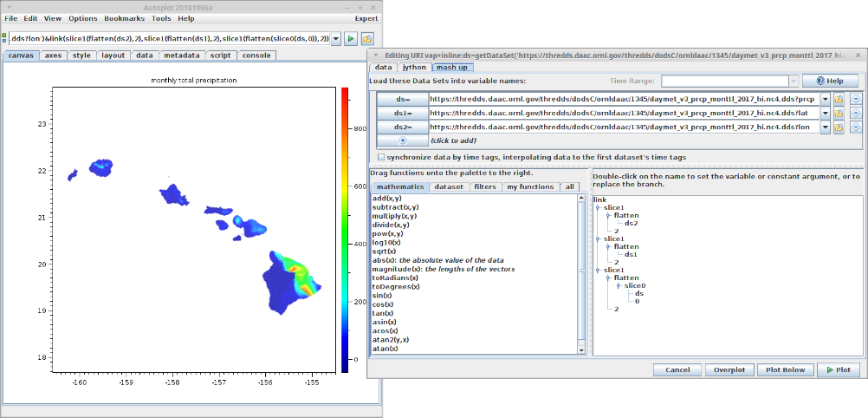Open the View menu
The image size is (868, 418).
click(x=53, y=18)
